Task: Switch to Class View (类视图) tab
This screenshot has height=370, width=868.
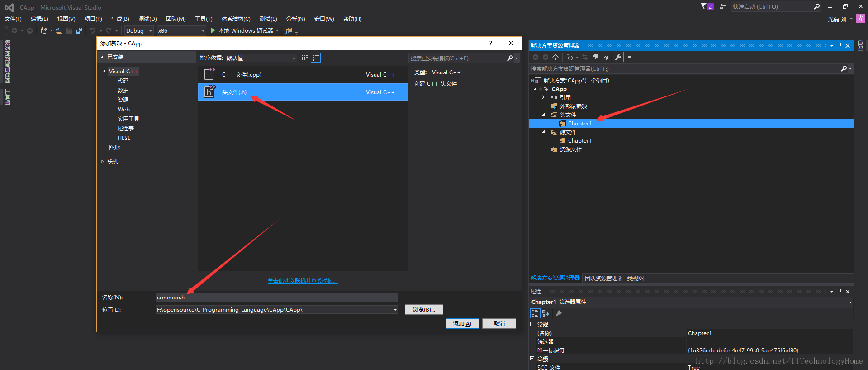Action: tap(635, 278)
